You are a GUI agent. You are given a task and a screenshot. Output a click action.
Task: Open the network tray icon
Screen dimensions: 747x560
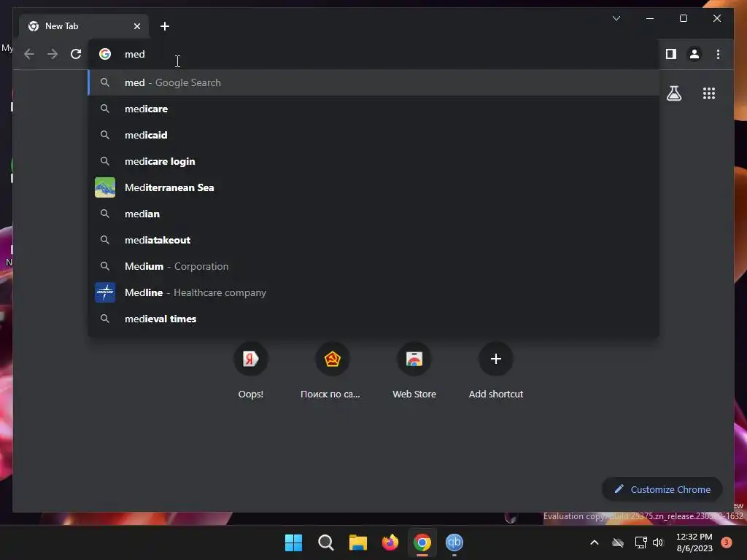click(x=640, y=542)
